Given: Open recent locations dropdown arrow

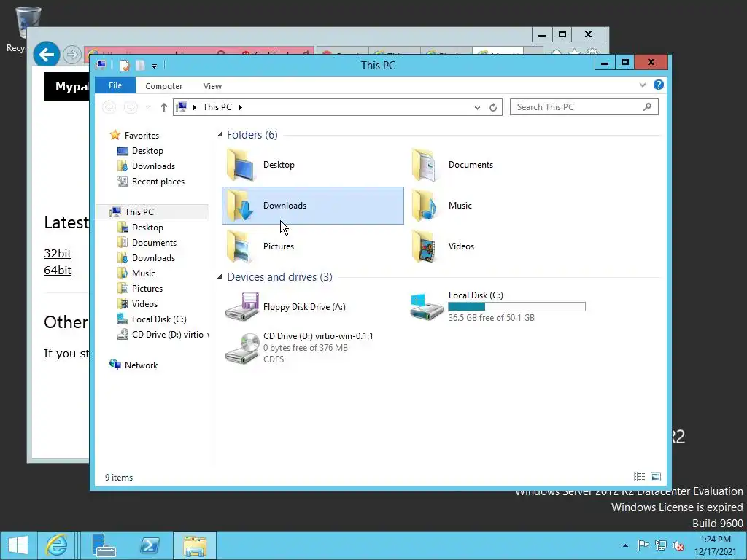Looking at the screenshot, I should click(148, 108).
